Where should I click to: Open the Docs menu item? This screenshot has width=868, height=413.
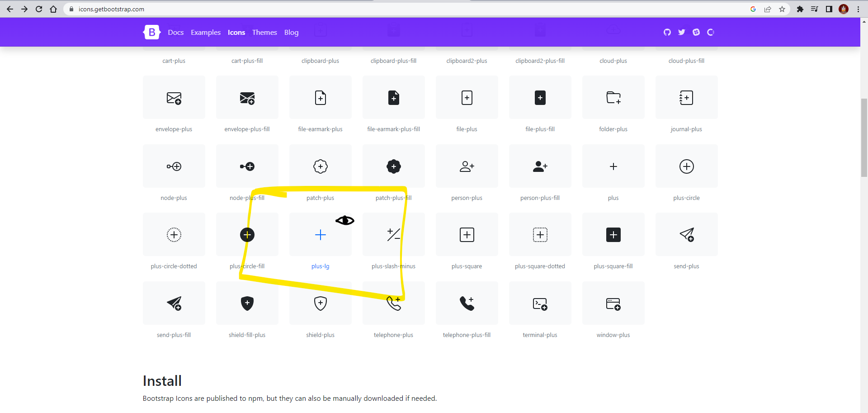pos(175,32)
